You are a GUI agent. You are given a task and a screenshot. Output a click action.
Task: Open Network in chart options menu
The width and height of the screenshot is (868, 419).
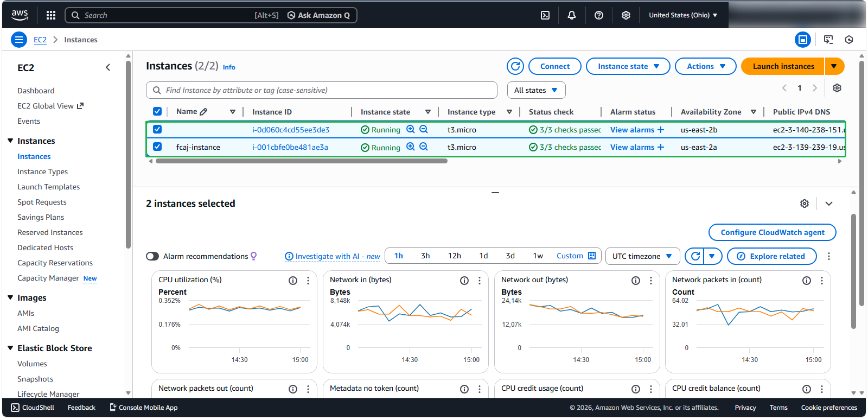(480, 281)
